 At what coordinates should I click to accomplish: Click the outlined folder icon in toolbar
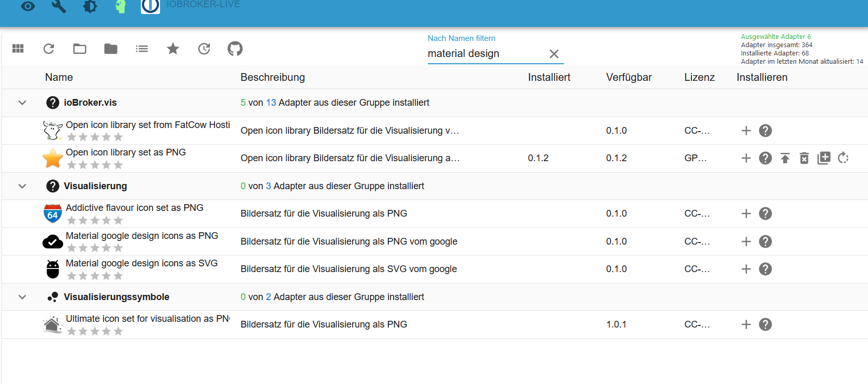(80, 49)
